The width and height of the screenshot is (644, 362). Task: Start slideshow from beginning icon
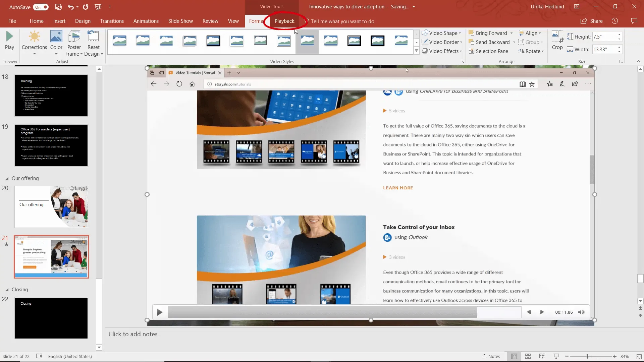click(98, 7)
